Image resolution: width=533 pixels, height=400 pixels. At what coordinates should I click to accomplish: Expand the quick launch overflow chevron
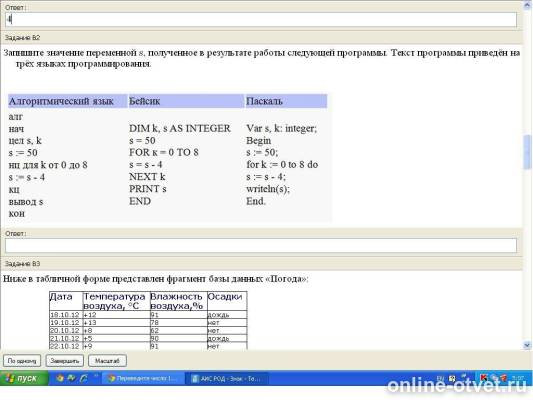click(x=96, y=376)
